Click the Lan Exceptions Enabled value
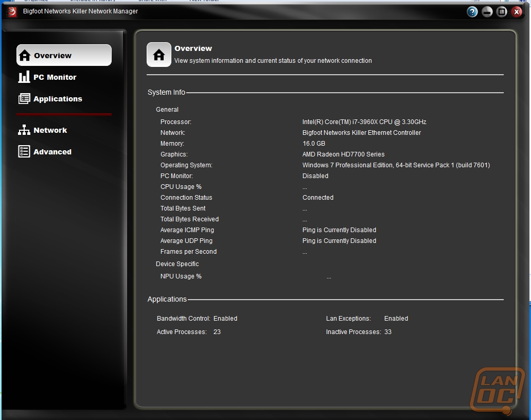Screen dimensions: 531x420 pyautogui.click(x=396, y=319)
